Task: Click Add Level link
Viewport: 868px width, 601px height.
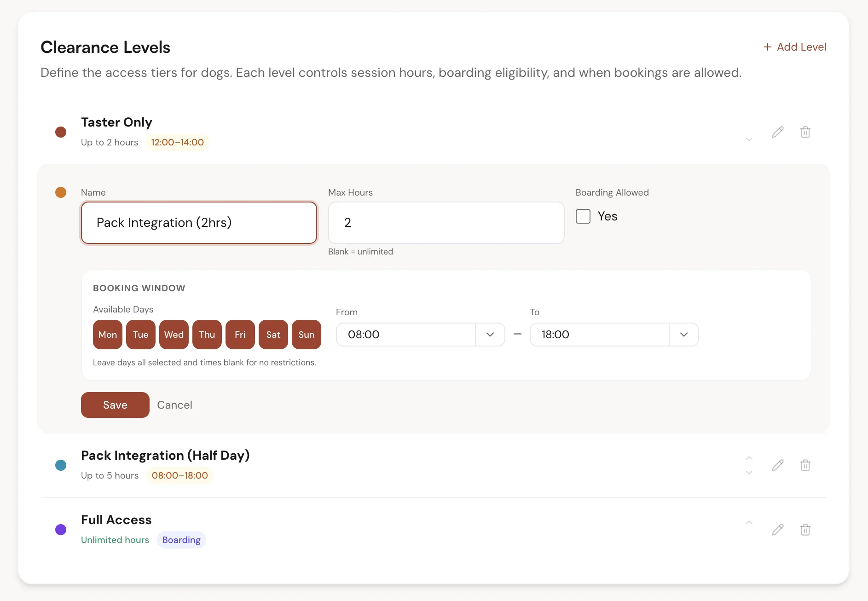Action: click(x=795, y=47)
